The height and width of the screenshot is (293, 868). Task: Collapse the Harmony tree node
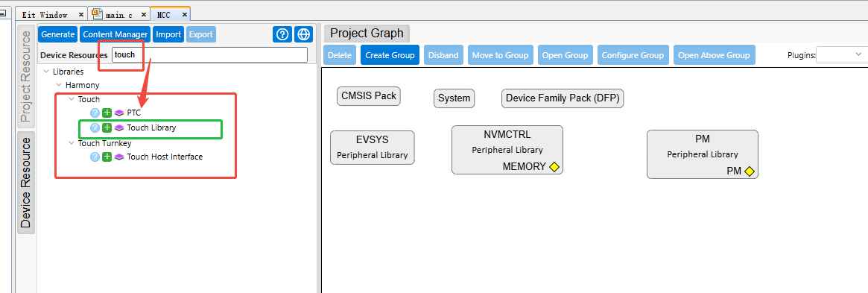[x=59, y=85]
